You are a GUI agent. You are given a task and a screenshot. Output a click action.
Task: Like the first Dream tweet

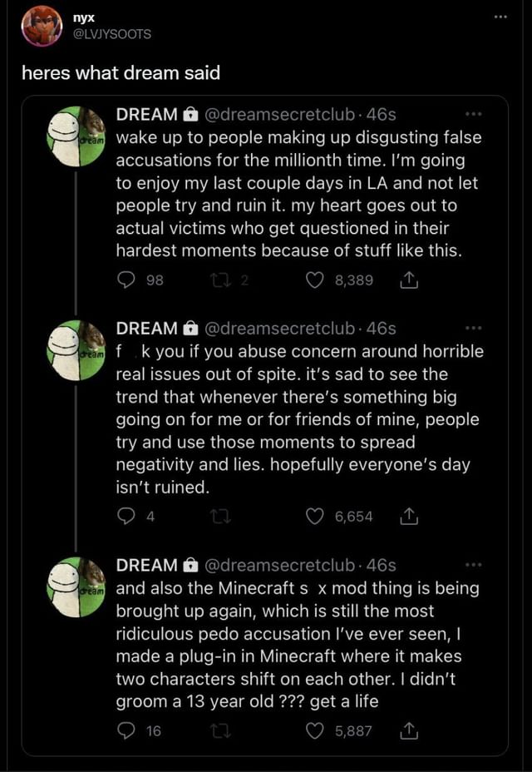313,280
